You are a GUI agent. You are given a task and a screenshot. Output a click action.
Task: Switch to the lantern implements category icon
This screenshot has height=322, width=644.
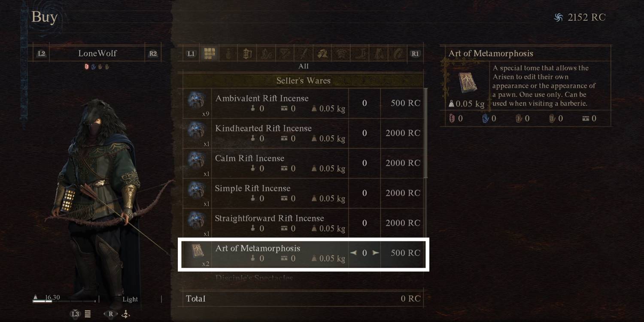[x=247, y=54]
